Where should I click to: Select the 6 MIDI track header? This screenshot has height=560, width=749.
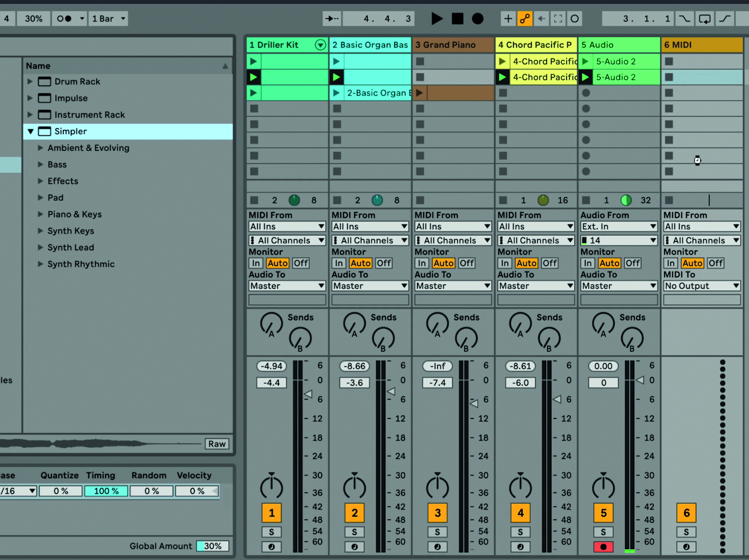click(702, 45)
